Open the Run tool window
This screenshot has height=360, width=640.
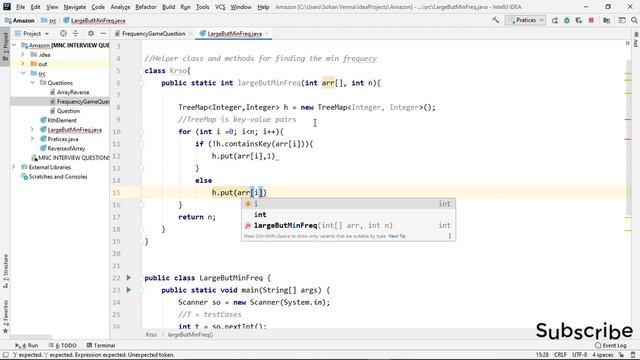pos(27,345)
